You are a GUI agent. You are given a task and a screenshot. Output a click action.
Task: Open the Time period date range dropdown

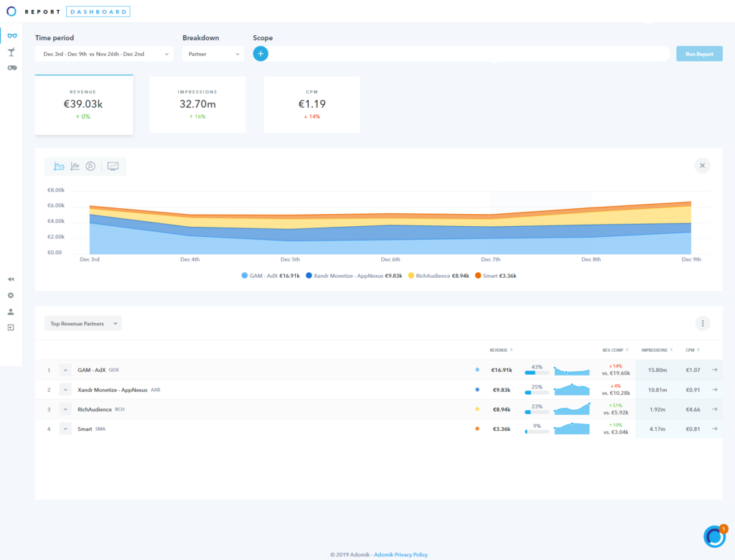(104, 54)
